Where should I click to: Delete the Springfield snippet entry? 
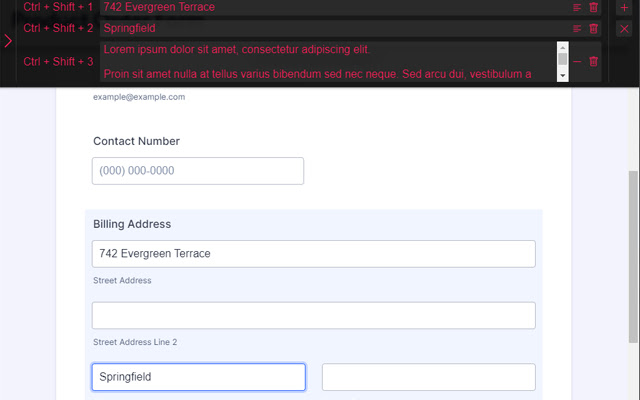coord(594,29)
